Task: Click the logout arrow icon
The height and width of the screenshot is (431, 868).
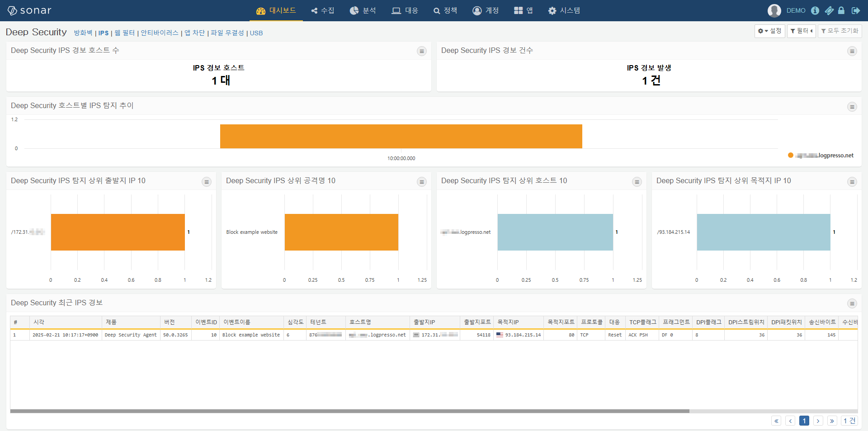Action: point(855,10)
